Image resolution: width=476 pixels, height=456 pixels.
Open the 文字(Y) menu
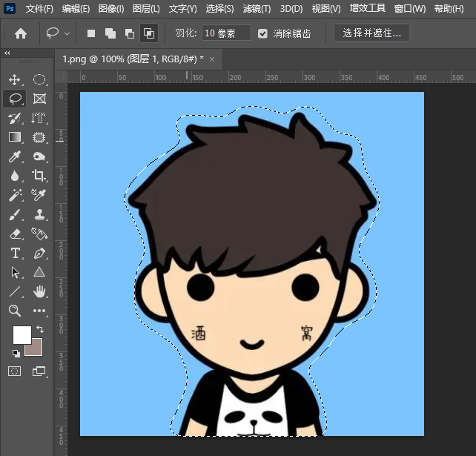[182, 9]
